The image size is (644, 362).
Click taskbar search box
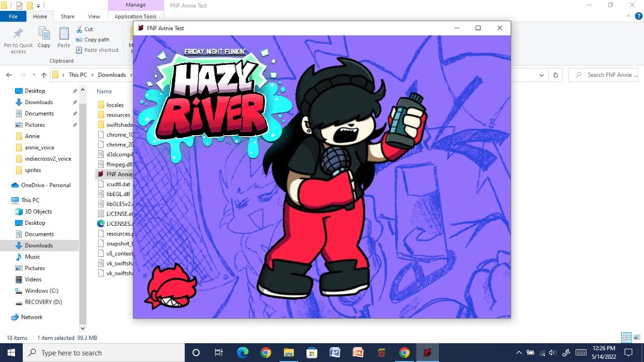[104, 352]
